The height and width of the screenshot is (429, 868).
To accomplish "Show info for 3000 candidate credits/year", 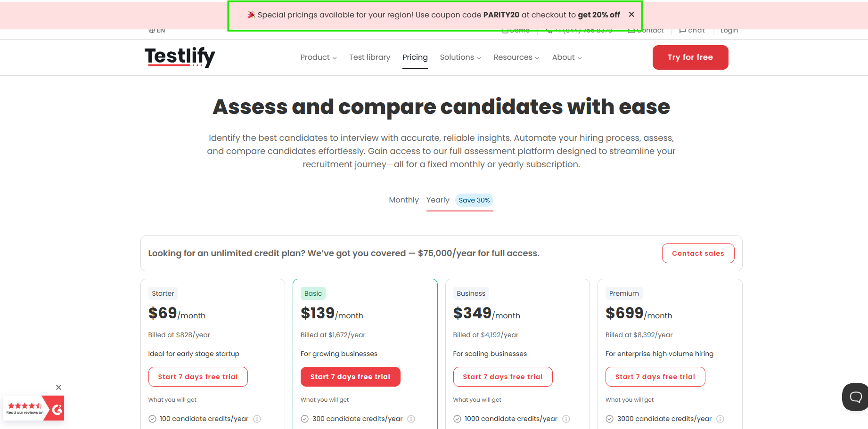I will (721, 419).
